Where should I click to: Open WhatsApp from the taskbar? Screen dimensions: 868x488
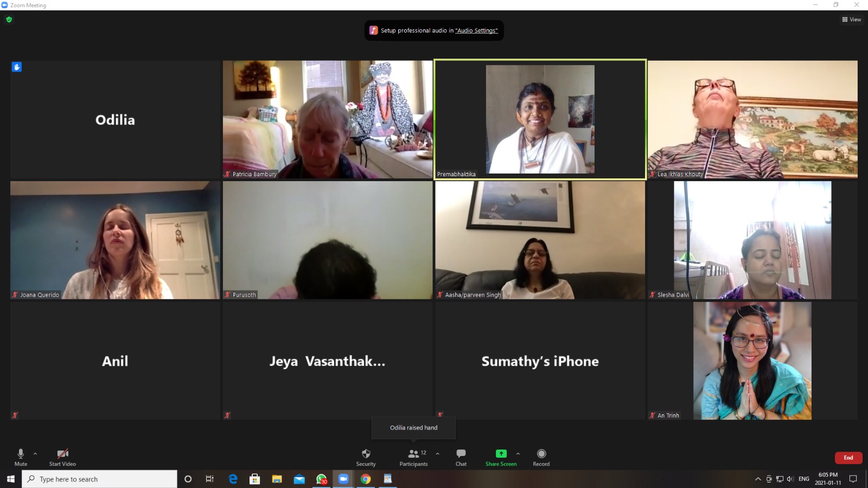pos(321,479)
